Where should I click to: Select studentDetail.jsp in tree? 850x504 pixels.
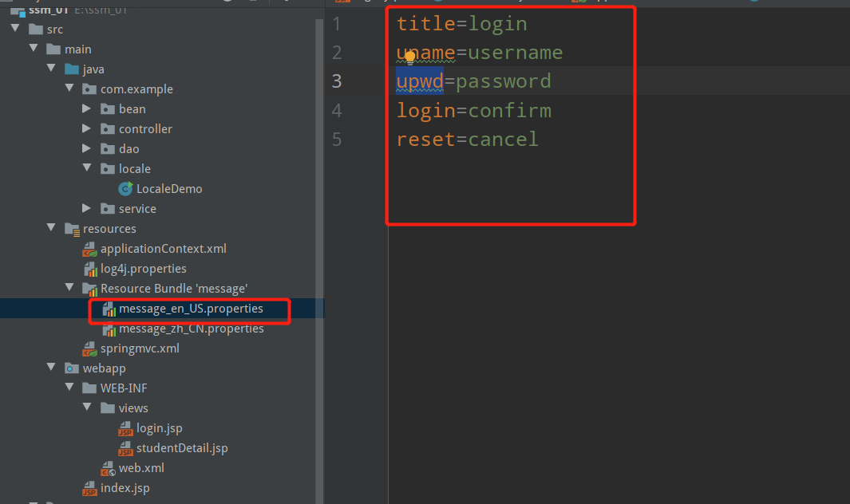pyautogui.click(x=182, y=448)
